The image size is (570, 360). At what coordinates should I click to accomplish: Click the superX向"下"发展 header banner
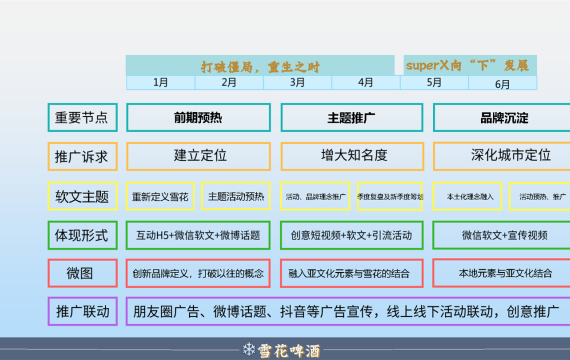[470, 65]
